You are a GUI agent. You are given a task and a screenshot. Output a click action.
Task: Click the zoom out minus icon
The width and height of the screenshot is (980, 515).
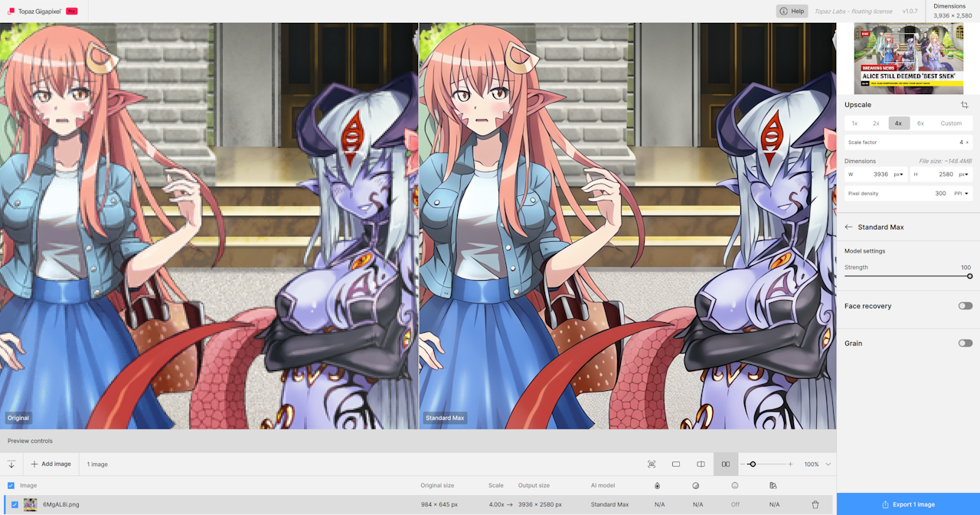(743, 464)
